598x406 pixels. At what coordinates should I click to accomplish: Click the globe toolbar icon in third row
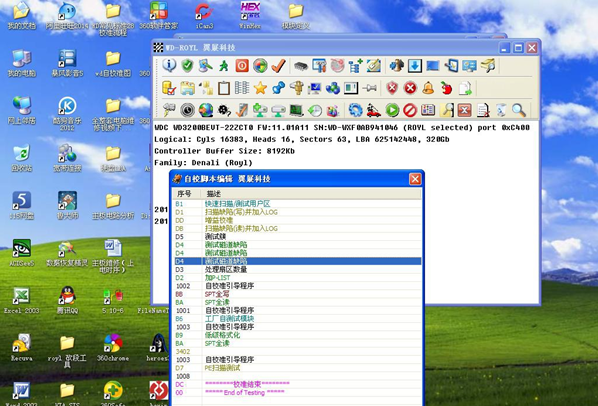[x=206, y=111]
